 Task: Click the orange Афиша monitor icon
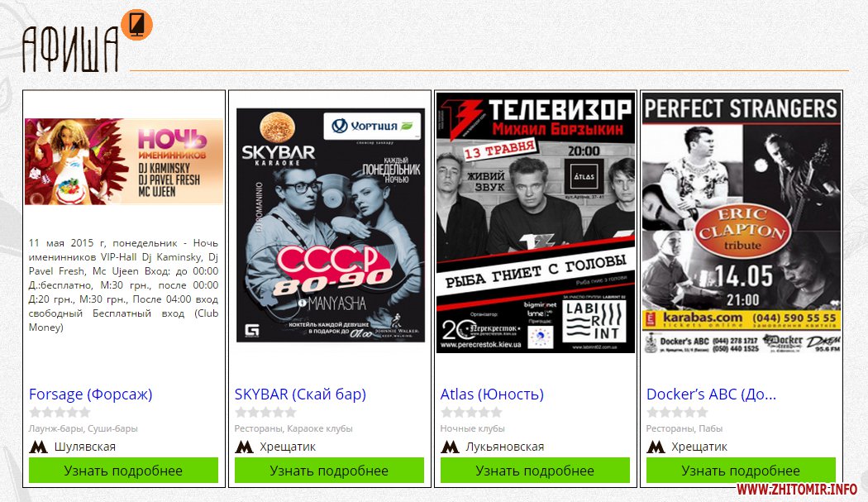pos(136,24)
